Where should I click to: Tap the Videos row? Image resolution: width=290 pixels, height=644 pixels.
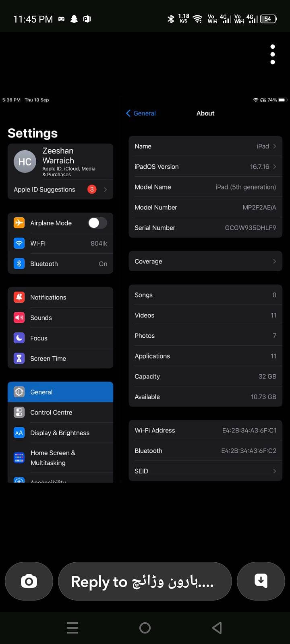[x=205, y=315]
